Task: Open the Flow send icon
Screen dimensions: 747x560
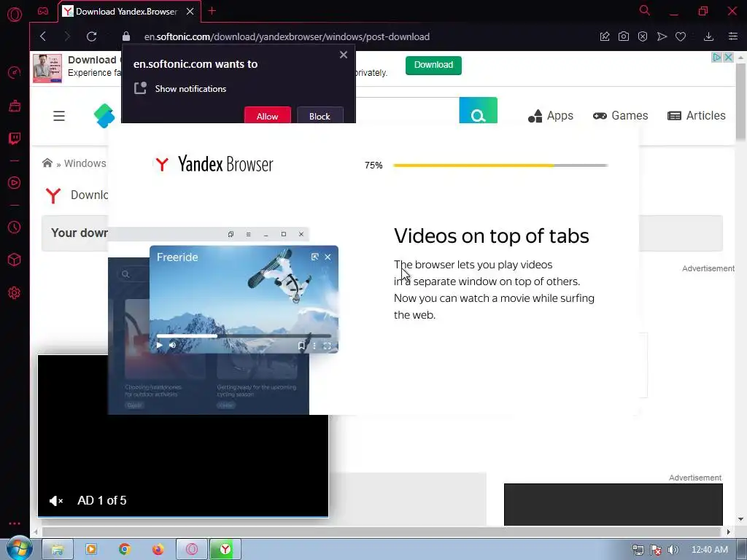Action: pyautogui.click(x=662, y=36)
